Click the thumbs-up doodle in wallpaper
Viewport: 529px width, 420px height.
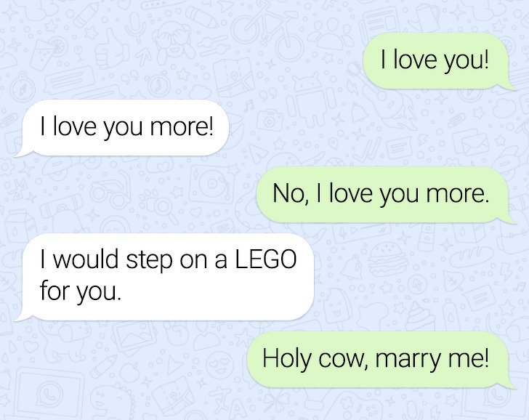109,51
